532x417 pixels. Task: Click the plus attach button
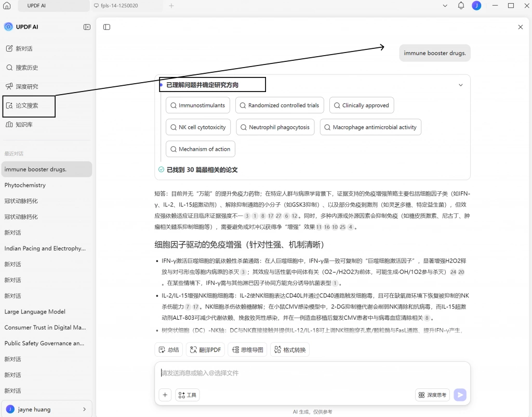pos(165,395)
